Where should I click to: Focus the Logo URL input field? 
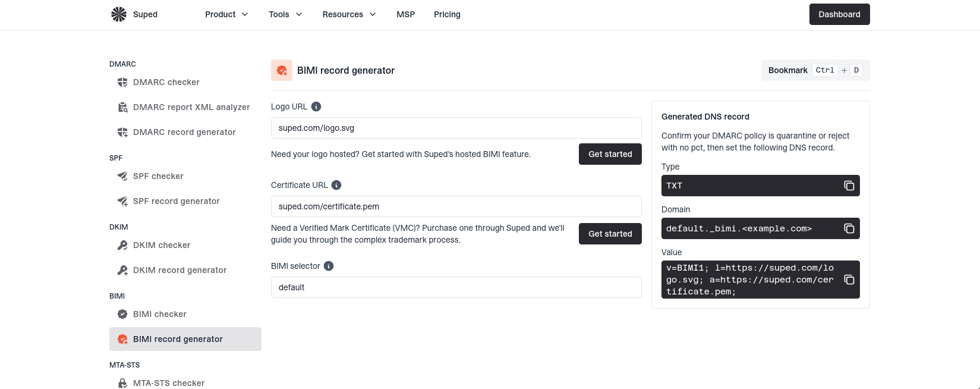456,128
